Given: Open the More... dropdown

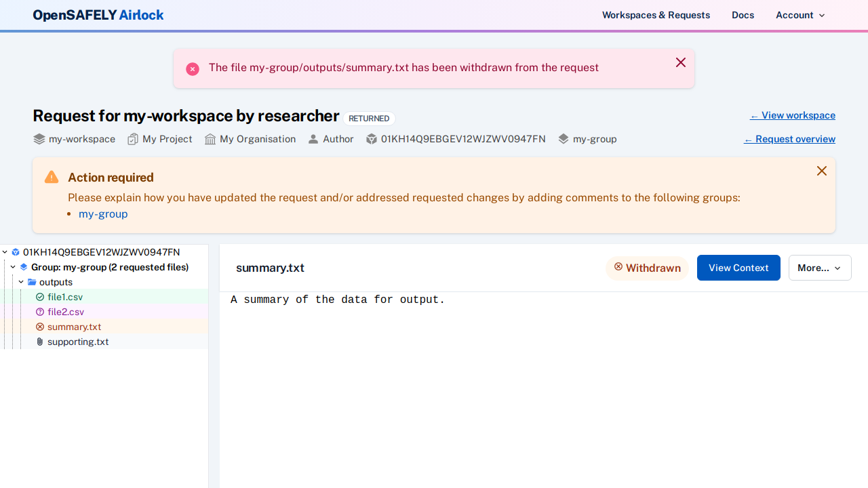Looking at the screenshot, I should pos(819,268).
